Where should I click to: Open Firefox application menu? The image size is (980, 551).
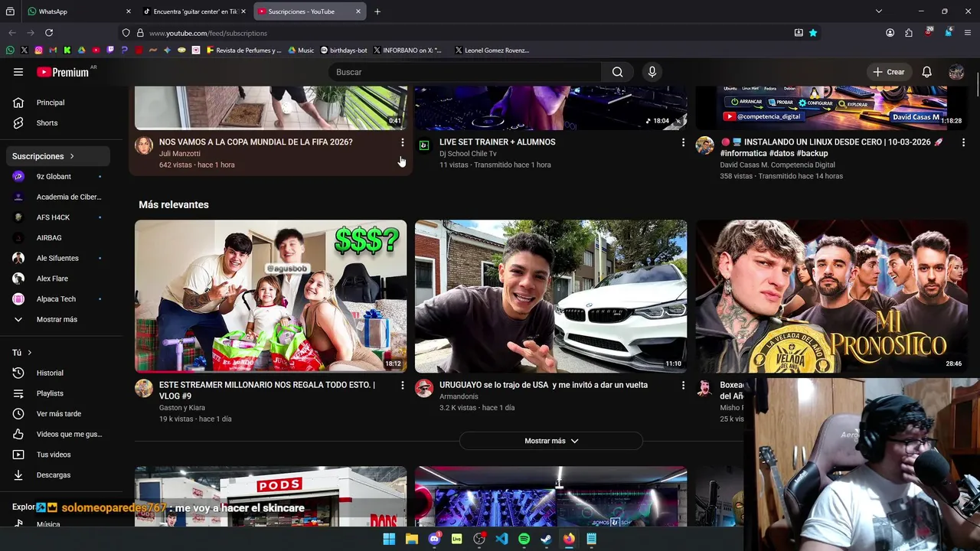tap(968, 33)
